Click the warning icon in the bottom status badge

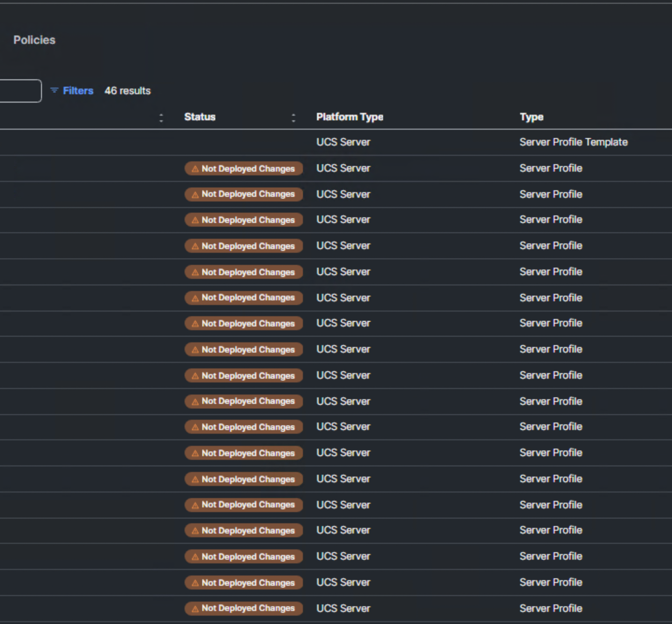(x=194, y=608)
